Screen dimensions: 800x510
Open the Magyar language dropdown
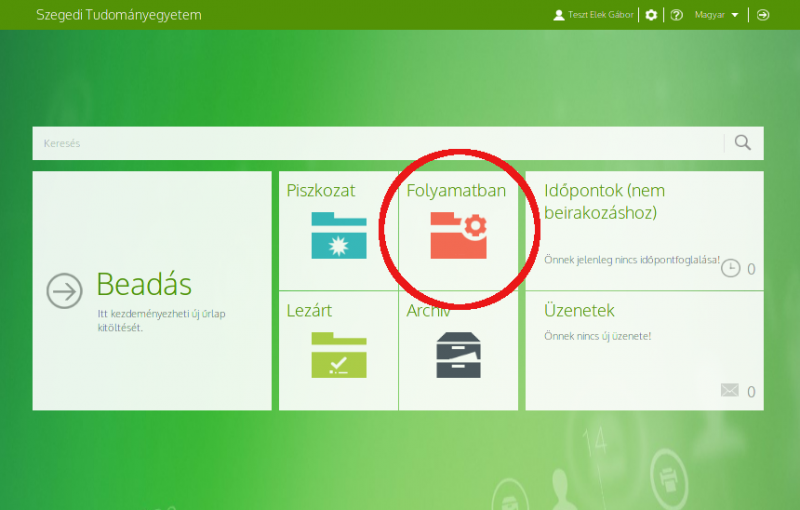click(710, 15)
